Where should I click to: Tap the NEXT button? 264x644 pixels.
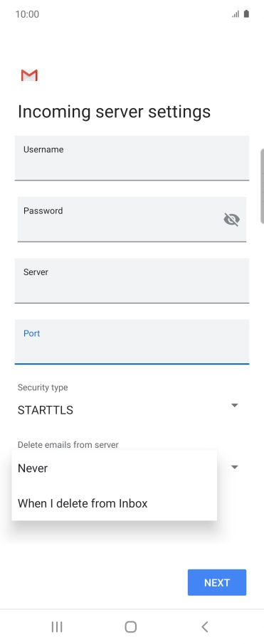(x=217, y=582)
